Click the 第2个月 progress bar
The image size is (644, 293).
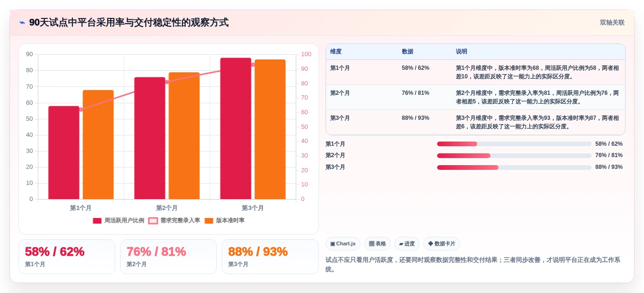click(x=514, y=156)
